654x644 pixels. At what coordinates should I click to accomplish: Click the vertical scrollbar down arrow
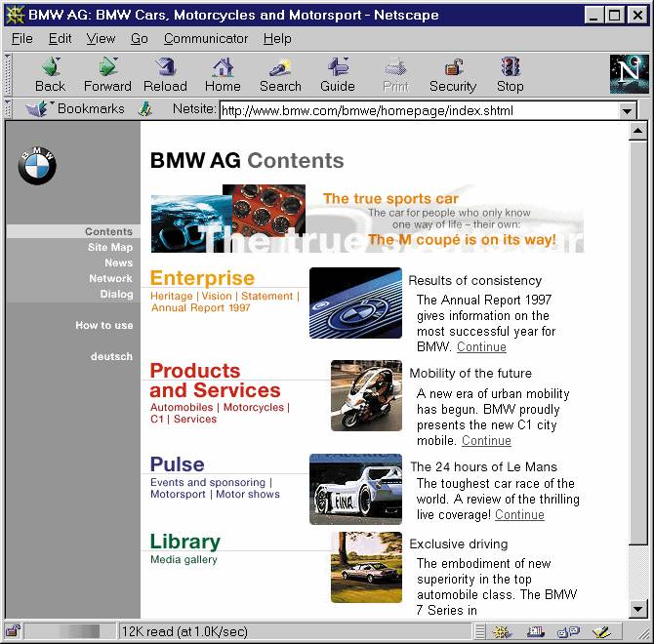pyautogui.click(x=637, y=609)
